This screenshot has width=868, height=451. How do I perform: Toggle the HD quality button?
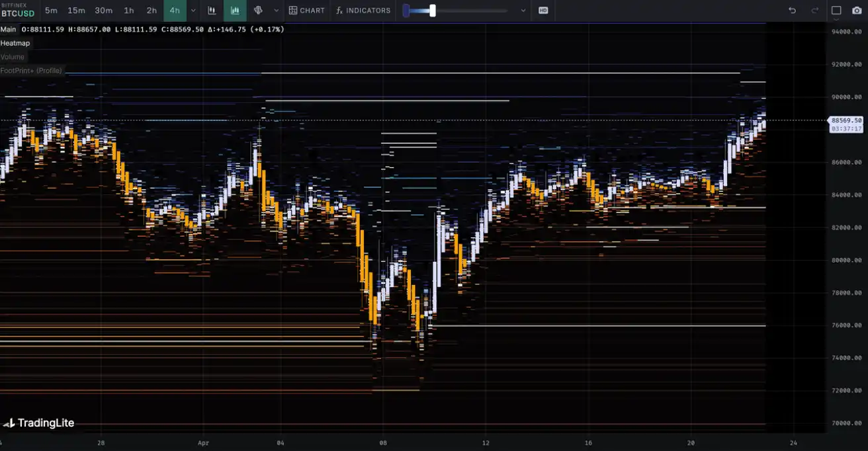click(x=543, y=11)
